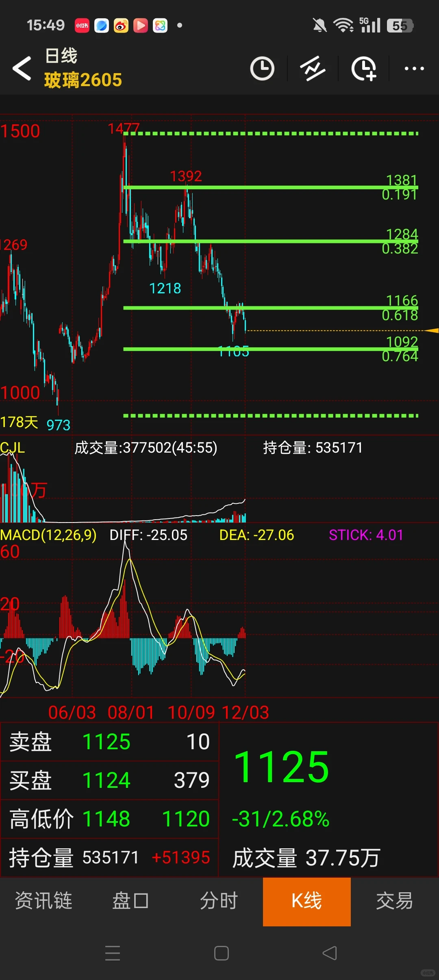
Task: Tap the Android back triangle button
Action: click(x=330, y=953)
